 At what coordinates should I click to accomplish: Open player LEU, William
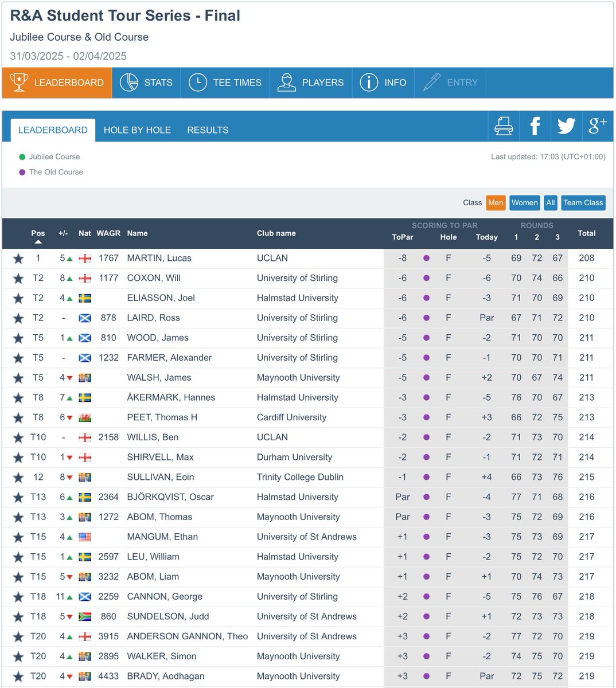[153, 557]
